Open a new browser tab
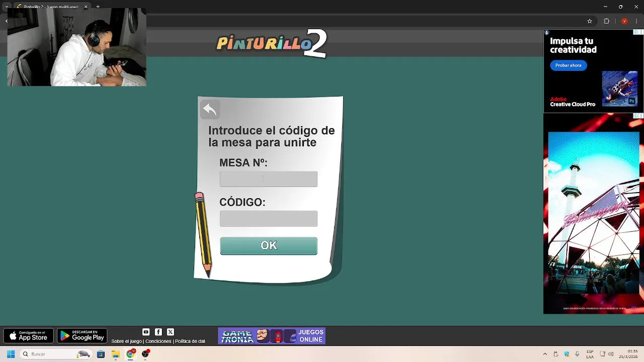Image resolution: width=644 pixels, height=362 pixels. [98, 7]
